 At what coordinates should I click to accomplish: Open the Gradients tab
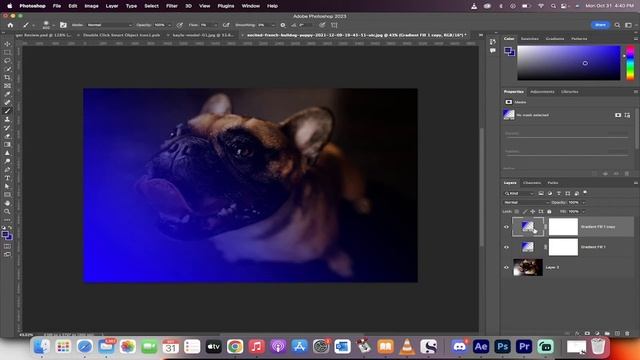pyautogui.click(x=555, y=39)
